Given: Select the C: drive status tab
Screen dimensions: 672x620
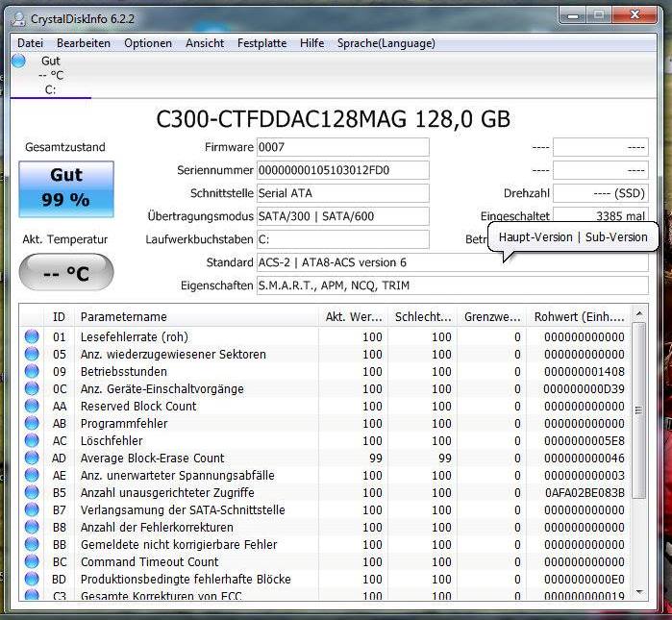Looking at the screenshot, I should point(51,75).
